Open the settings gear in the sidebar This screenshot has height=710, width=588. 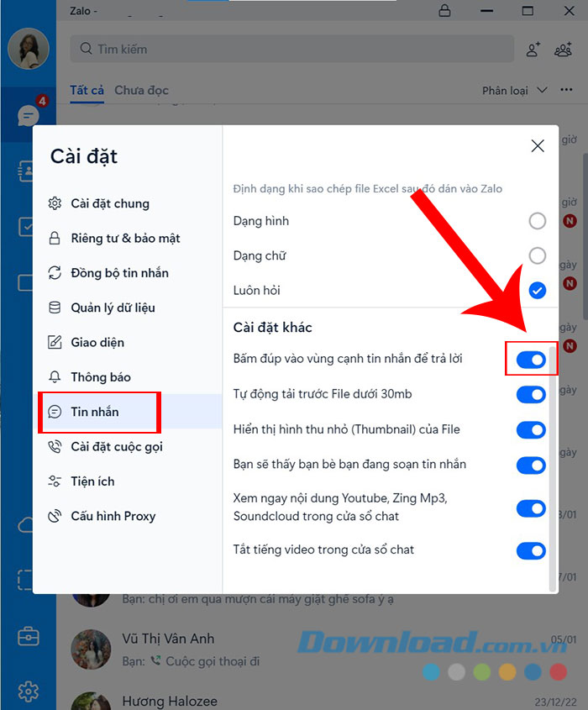click(28, 691)
